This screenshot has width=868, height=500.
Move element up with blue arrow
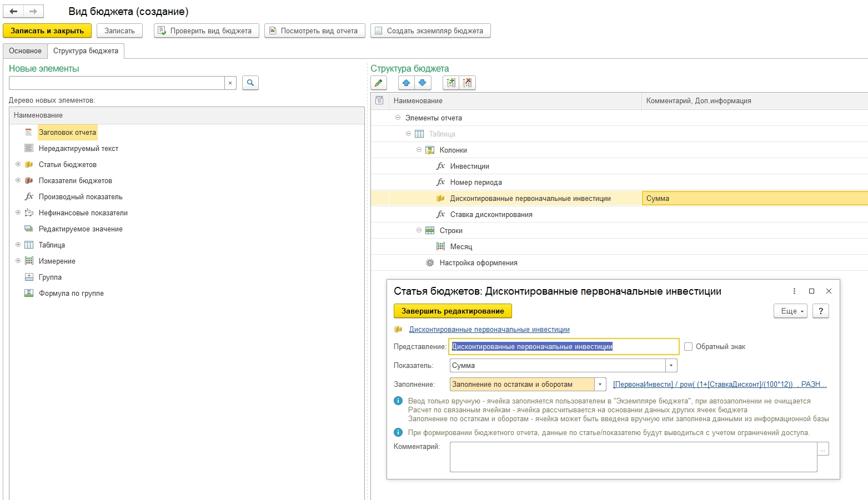pos(407,83)
